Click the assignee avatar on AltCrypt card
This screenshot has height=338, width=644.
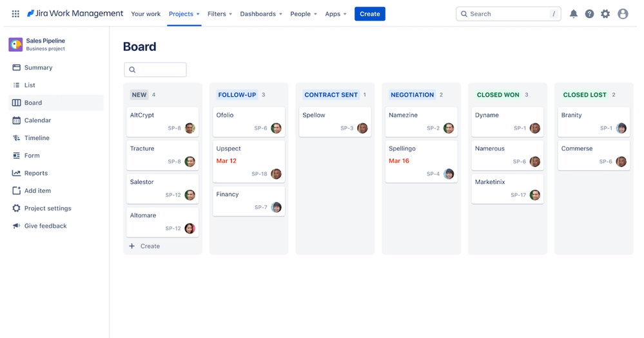click(x=190, y=128)
